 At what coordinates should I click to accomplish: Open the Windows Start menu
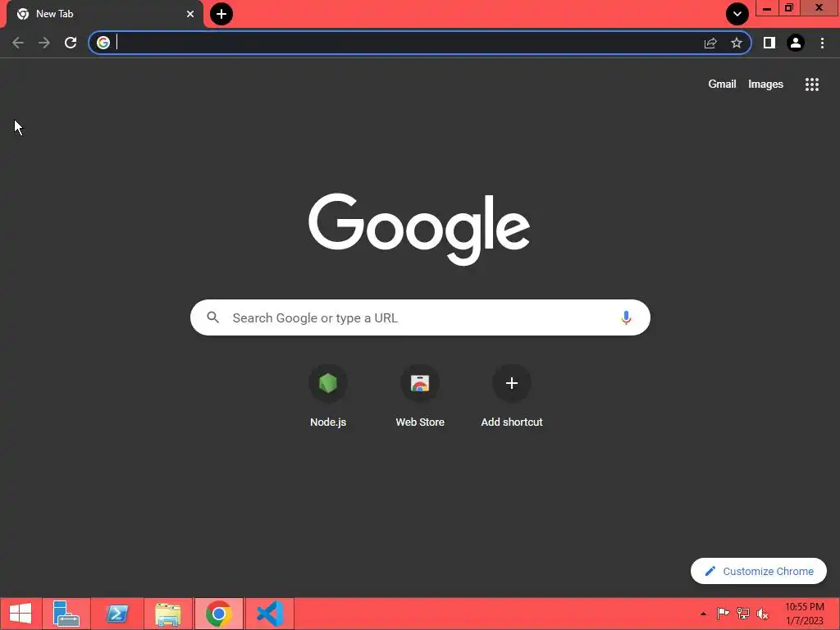[x=21, y=614]
